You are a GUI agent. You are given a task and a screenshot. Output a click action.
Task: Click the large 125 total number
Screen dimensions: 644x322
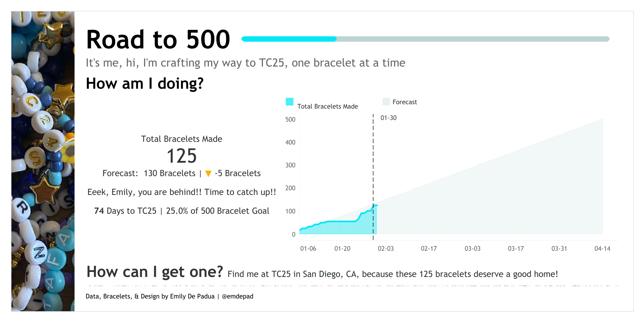[x=182, y=156]
